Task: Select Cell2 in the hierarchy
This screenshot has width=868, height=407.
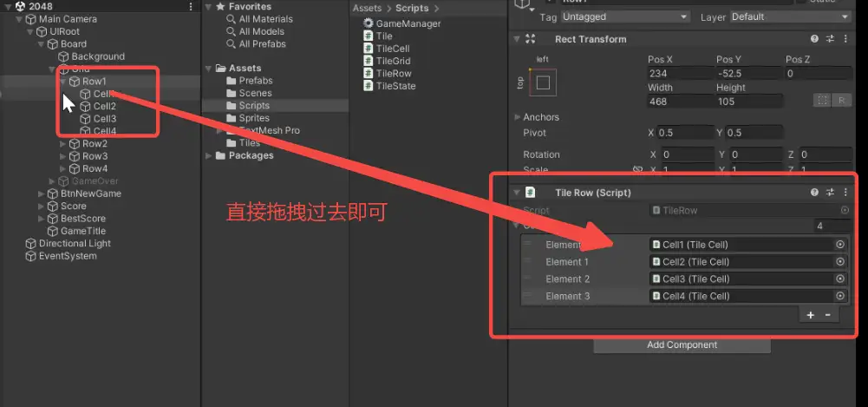Action: pos(105,107)
